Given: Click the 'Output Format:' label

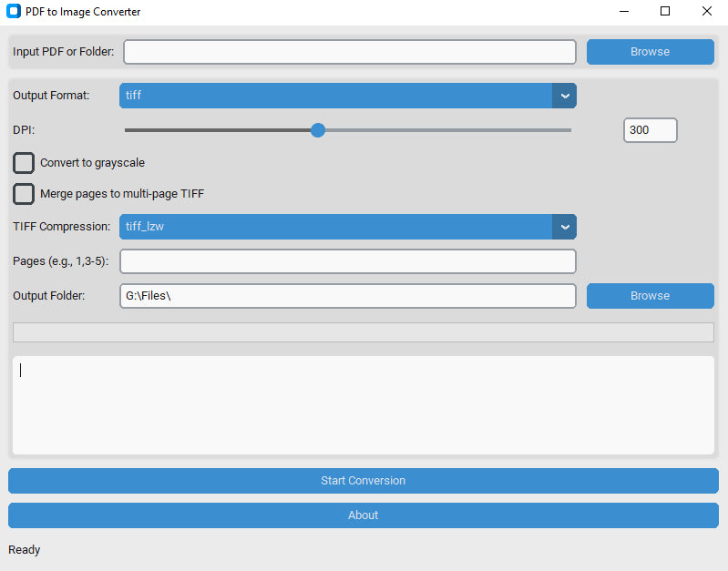Looking at the screenshot, I should [x=51, y=95].
